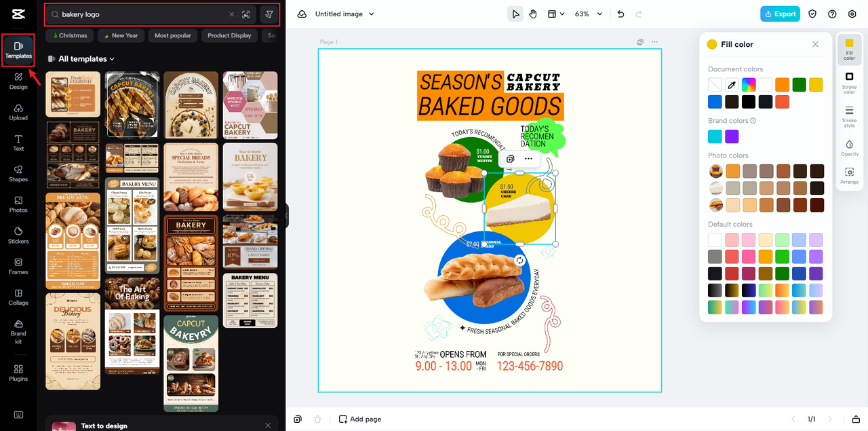Image resolution: width=868 pixels, height=431 pixels.
Task: Select the Christmas template filter chip
Action: coord(70,35)
